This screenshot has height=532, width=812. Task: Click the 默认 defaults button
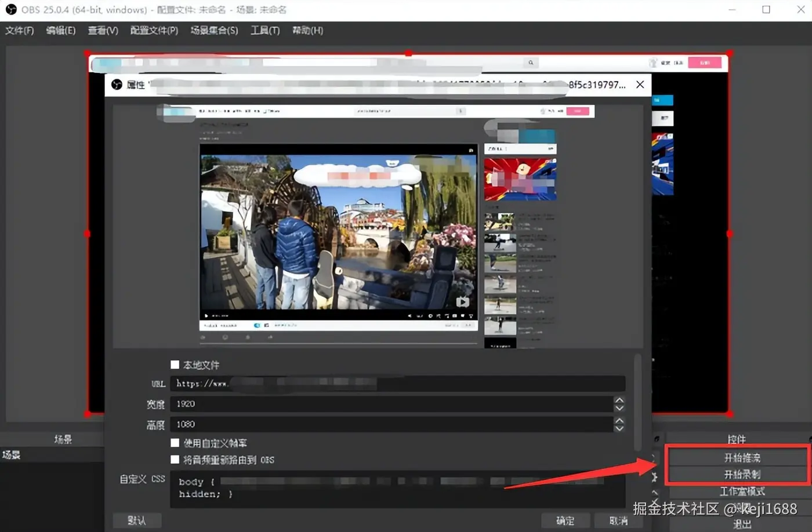[x=136, y=520]
